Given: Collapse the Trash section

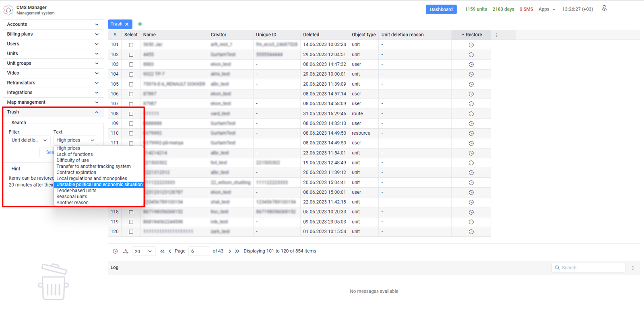Looking at the screenshot, I should point(53,112).
